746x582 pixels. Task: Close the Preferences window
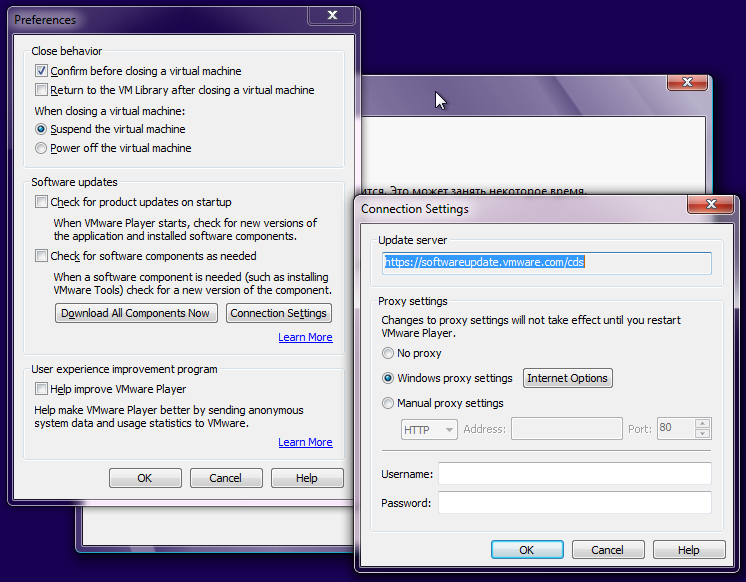[x=332, y=15]
